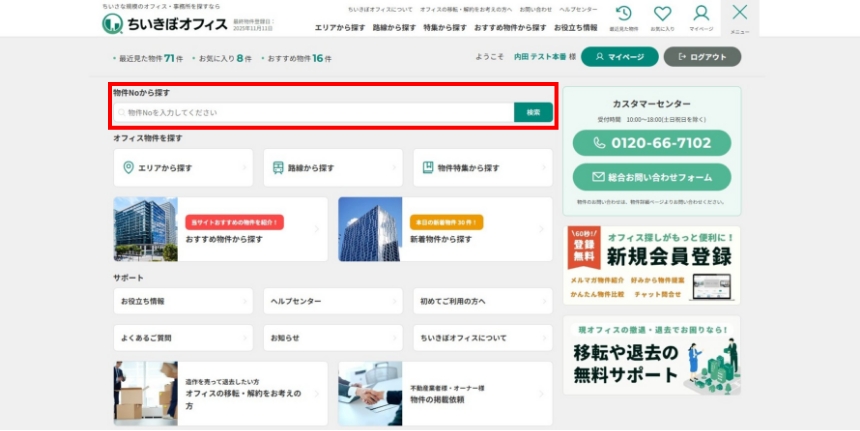Open おすすめ物件から探す in the top navigation
Screen dimensions: 860x431
[x=510, y=28]
